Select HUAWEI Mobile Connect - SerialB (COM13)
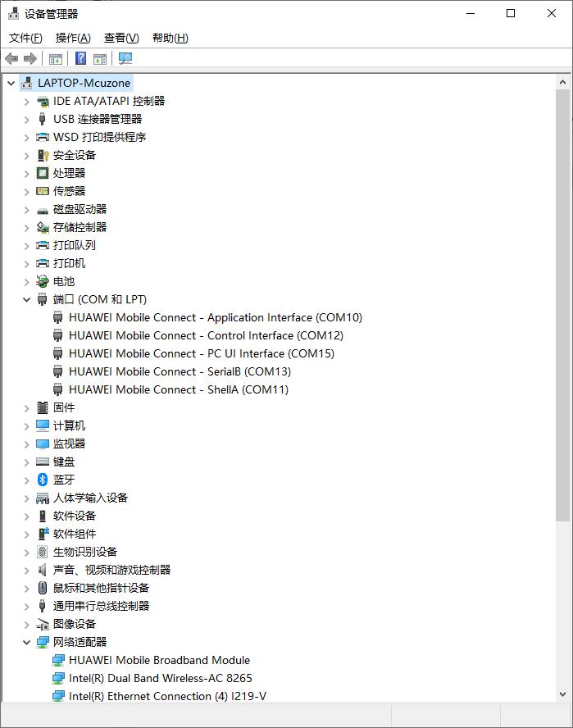 pos(180,372)
